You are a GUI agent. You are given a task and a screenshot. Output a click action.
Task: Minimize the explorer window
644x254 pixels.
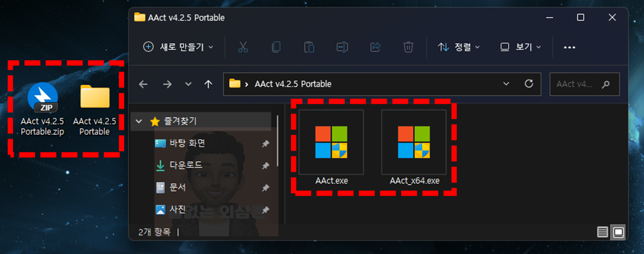coord(549,18)
